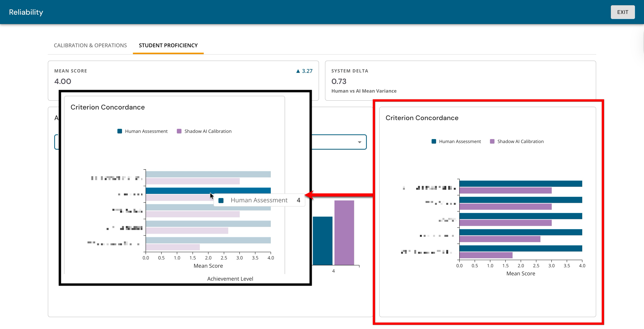Screen dimensions: 644x329
Task: Click the Human Assessment blue swatch in right legend
Action: pos(434,141)
